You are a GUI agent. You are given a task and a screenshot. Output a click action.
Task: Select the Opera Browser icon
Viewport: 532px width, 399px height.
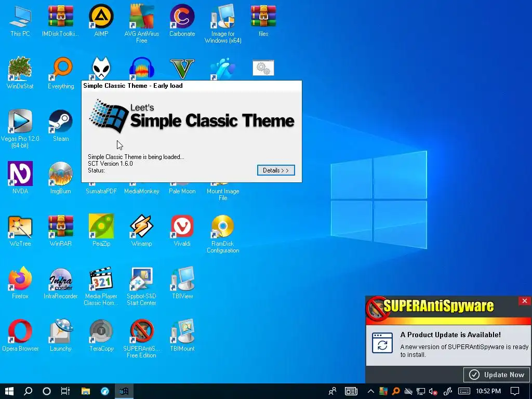(x=20, y=331)
